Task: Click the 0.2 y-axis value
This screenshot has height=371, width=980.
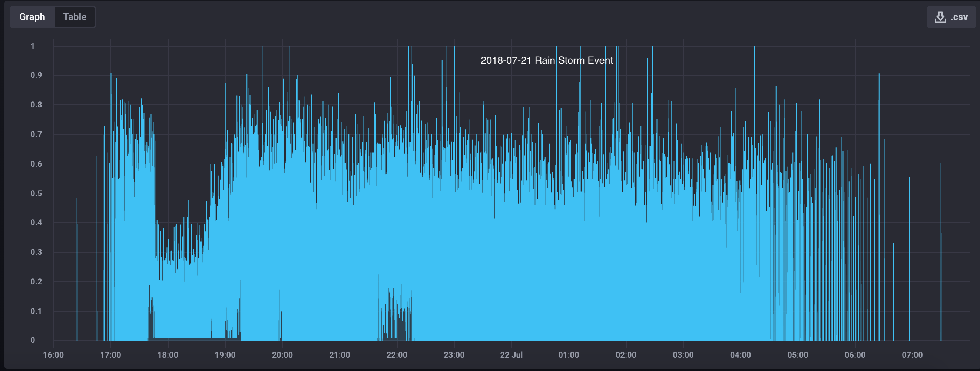Action: coord(36,282)
